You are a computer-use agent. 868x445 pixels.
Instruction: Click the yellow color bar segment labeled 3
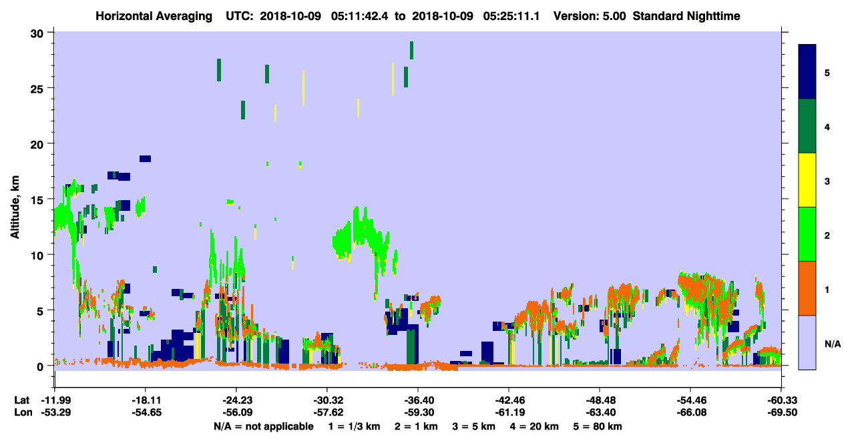[807, 180]
